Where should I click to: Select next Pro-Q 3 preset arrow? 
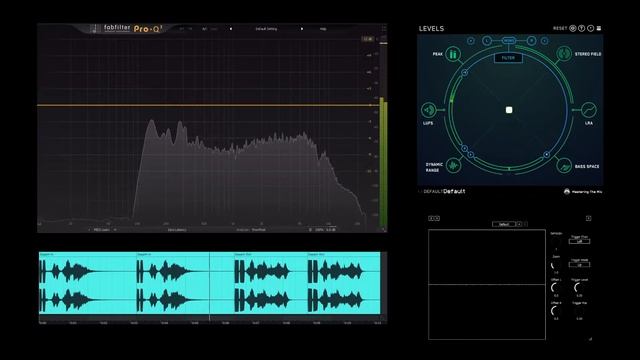(x=302, y=29)
